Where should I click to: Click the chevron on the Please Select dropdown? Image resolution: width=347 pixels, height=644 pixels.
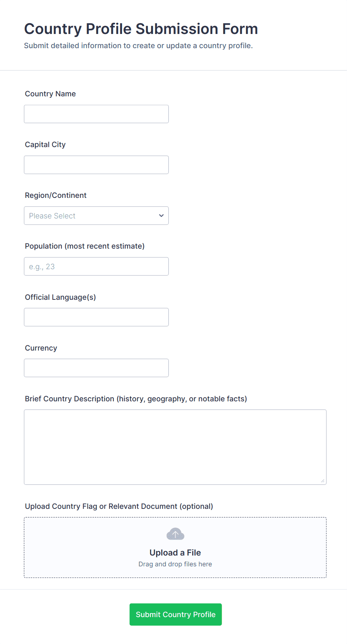[161, 215]
